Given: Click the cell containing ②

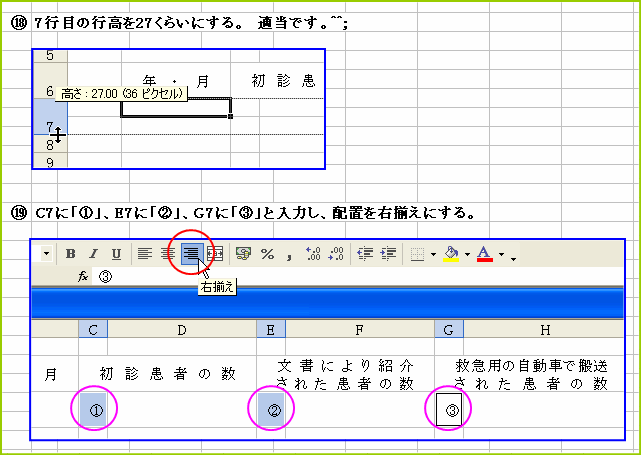Looking at the screenshot, I should coord(271,410).
